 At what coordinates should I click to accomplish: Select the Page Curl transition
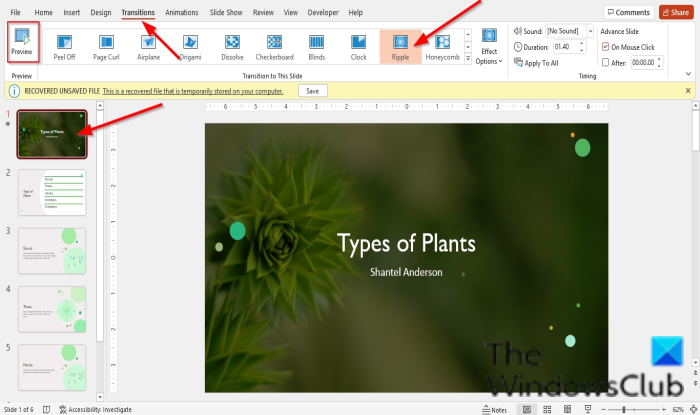(105, 48)
